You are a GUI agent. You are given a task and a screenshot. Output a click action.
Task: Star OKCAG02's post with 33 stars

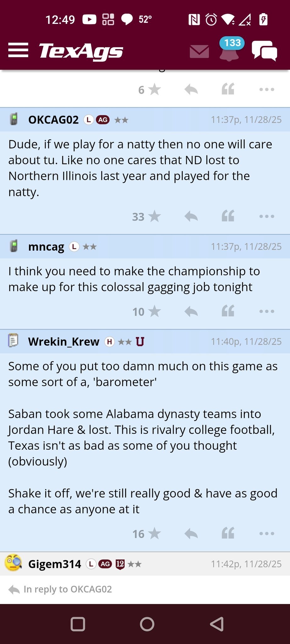[154, 217]
